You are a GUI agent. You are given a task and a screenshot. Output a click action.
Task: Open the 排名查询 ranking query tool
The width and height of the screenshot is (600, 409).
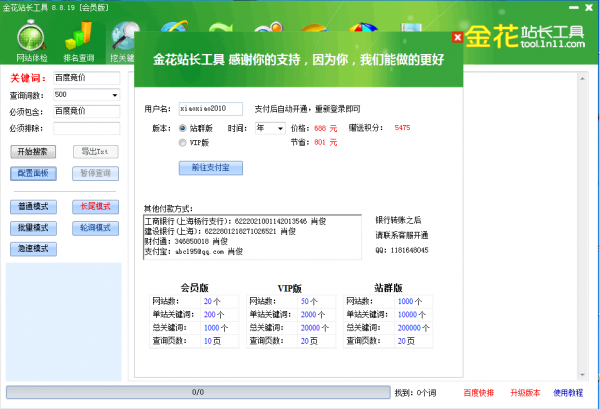point(79,41)
